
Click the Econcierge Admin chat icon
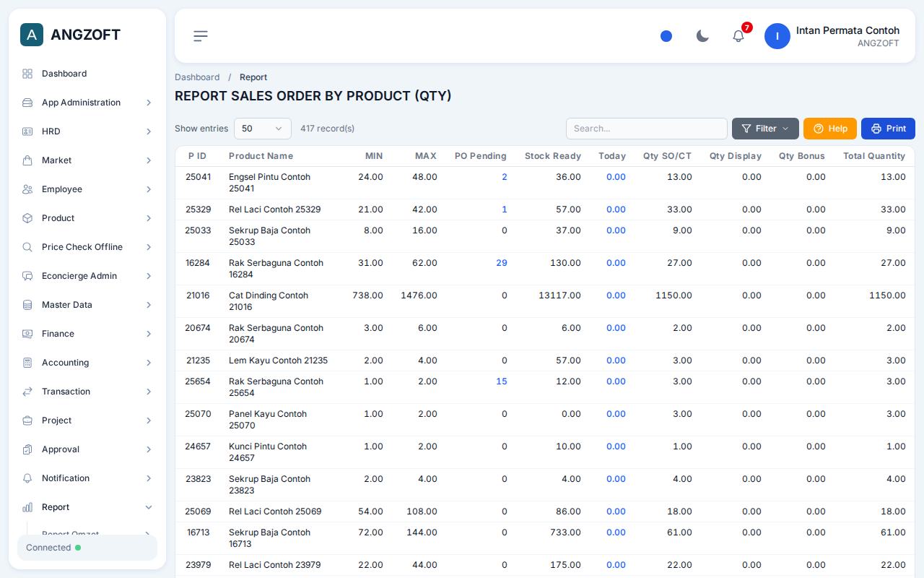coord(27,276)
